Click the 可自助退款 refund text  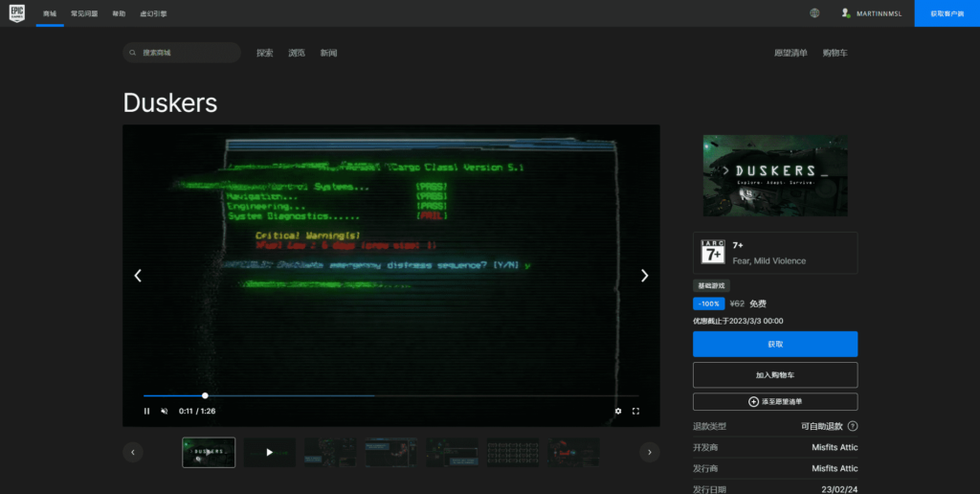[822, 426]
